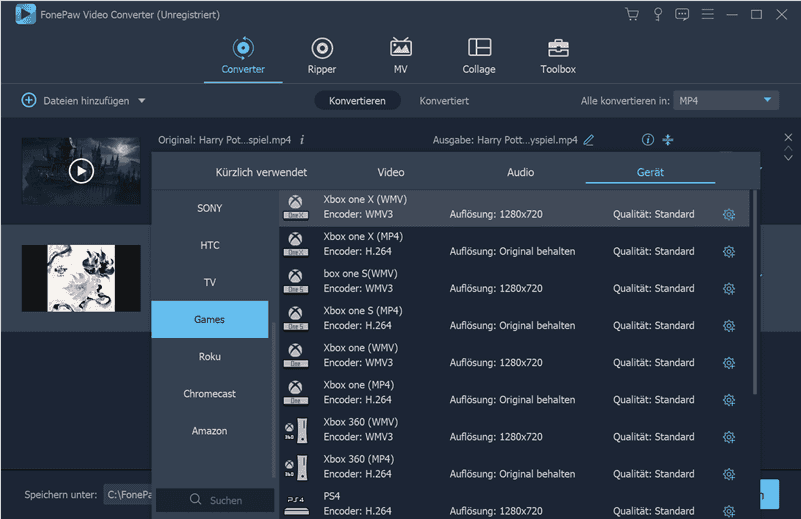
Task: Click Dateien hinzufügen plus button
Action: 29,100
